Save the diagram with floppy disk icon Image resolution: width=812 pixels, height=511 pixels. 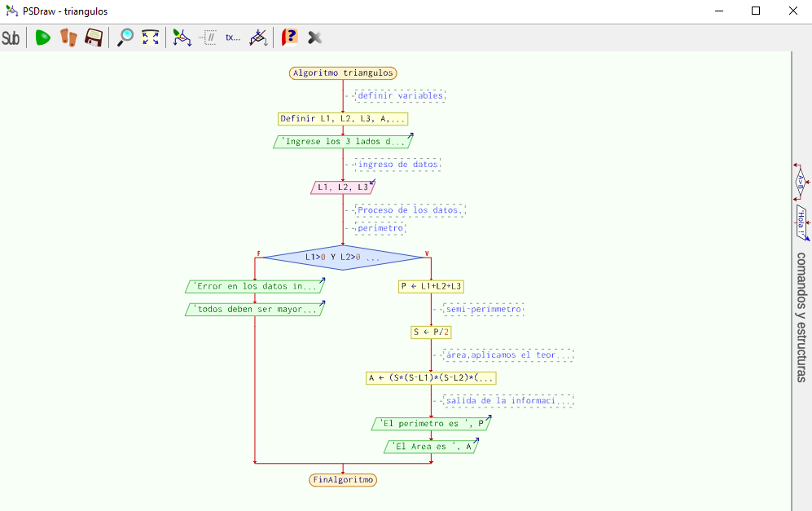[x=94, y=37]
